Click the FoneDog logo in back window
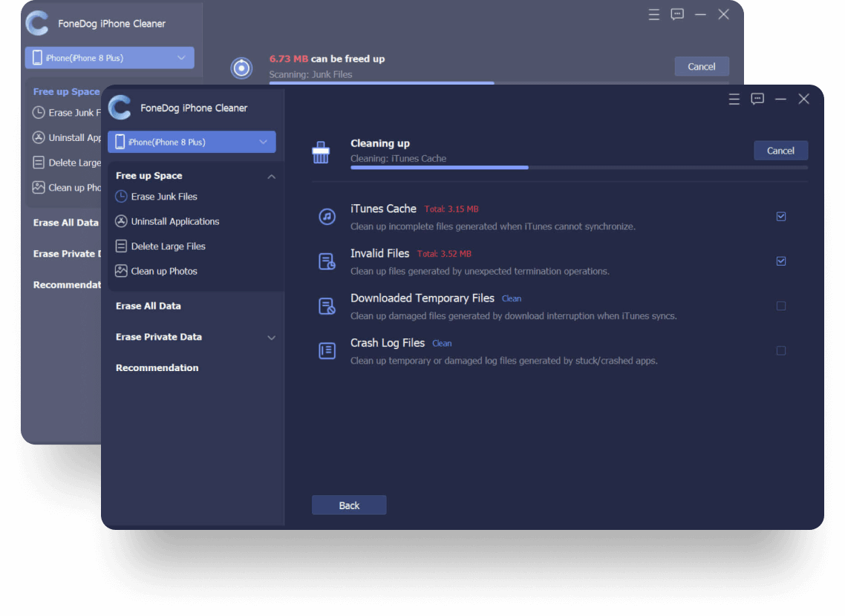The width and height of the screenshot is (845, 616). coord(37,23)
